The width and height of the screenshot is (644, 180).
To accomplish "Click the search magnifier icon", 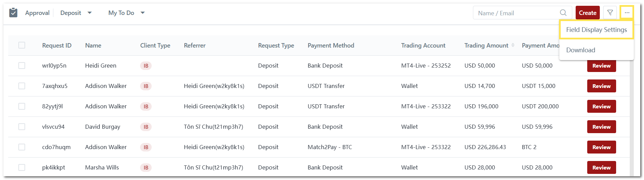I will 563,13.
